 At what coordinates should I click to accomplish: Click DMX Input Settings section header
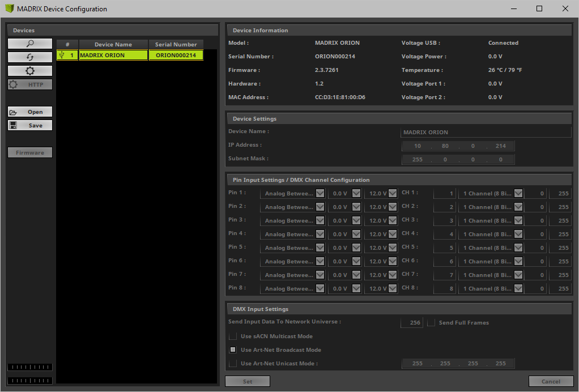pyautogui.click(x=399, y=309)
